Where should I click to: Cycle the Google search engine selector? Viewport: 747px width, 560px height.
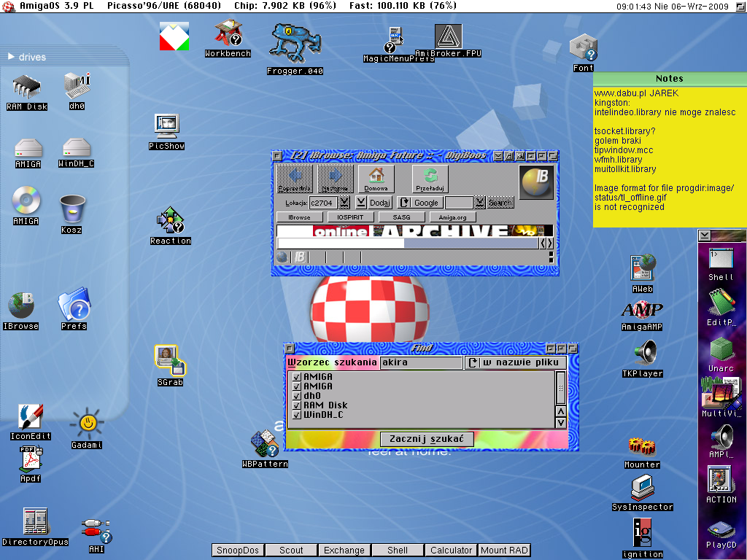tap(420, 203)
